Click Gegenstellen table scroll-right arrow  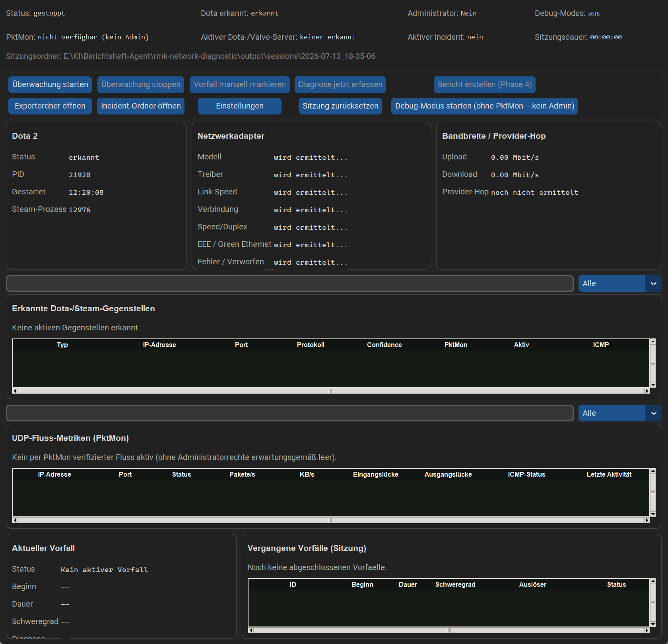[x=647, y=391]
